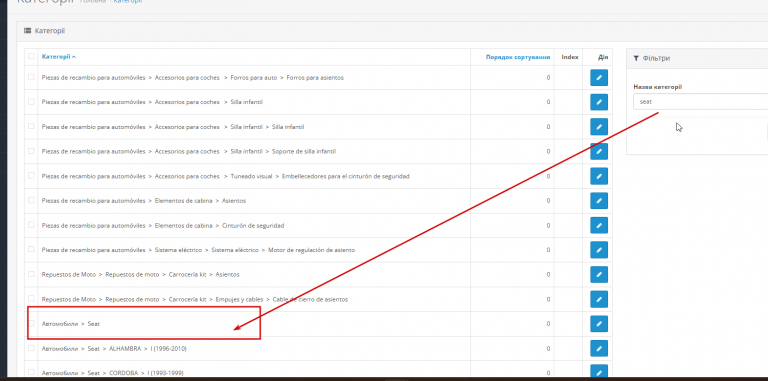Check the Forros para asientos row checkbox

click(31, 77)
